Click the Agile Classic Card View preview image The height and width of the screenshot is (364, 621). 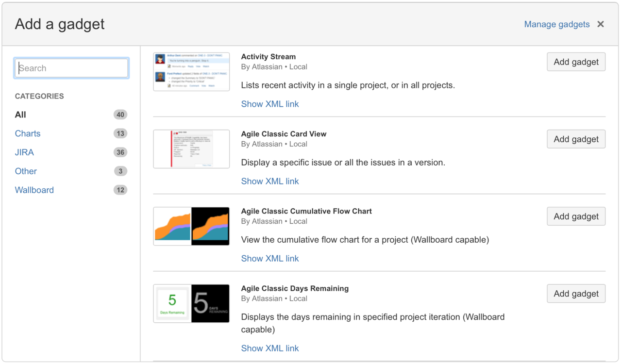pos(191,149)
